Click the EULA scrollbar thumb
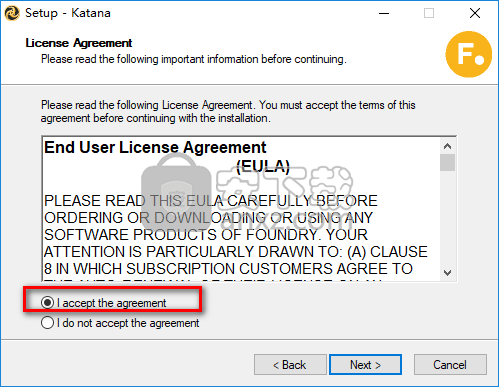This screenshot has width=499, height=387. tap(447, 162)
